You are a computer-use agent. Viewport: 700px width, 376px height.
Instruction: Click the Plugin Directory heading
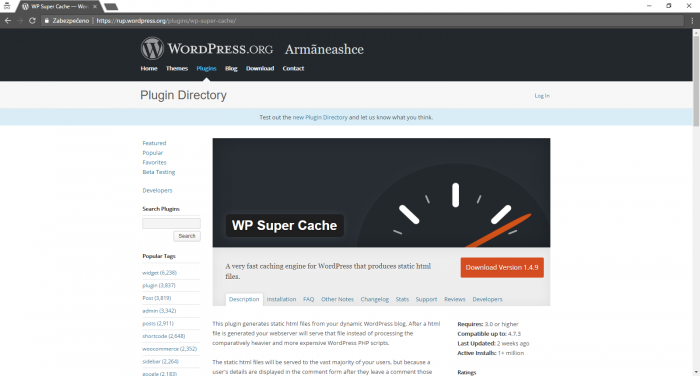tap(183, 95)
